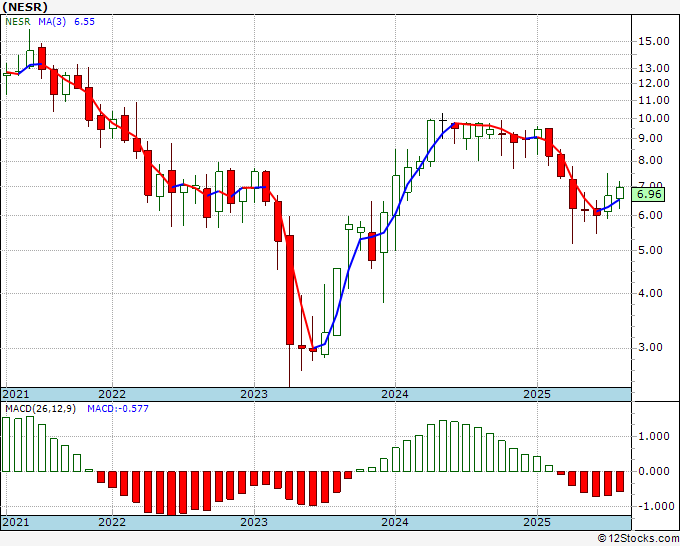
Task: Click the current price tag 6.96
Action: click(x=648, y=194)
